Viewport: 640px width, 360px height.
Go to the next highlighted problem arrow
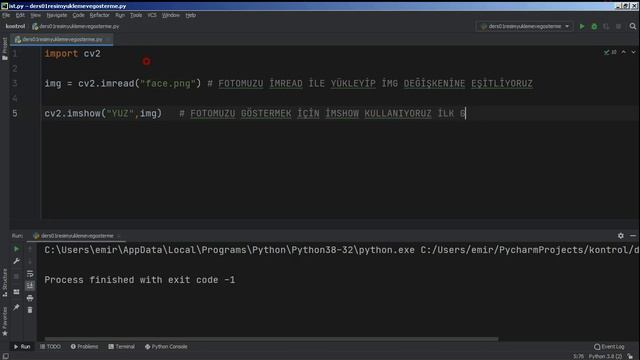pyautogui.click(x=633, y=52)
